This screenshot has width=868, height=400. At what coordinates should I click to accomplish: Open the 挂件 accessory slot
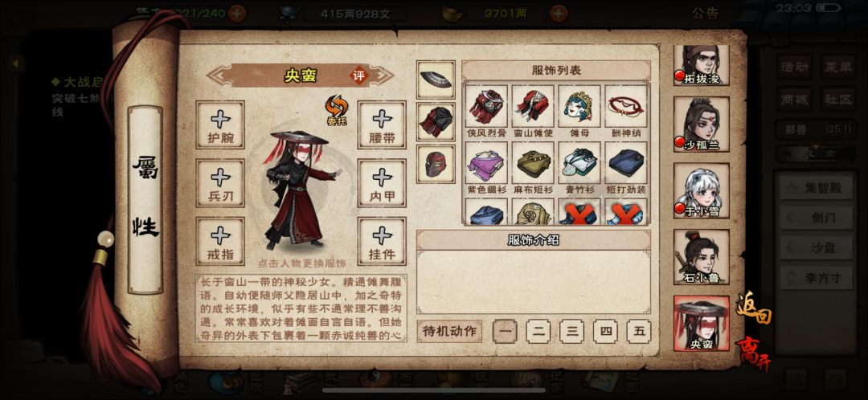coord(382,241)
